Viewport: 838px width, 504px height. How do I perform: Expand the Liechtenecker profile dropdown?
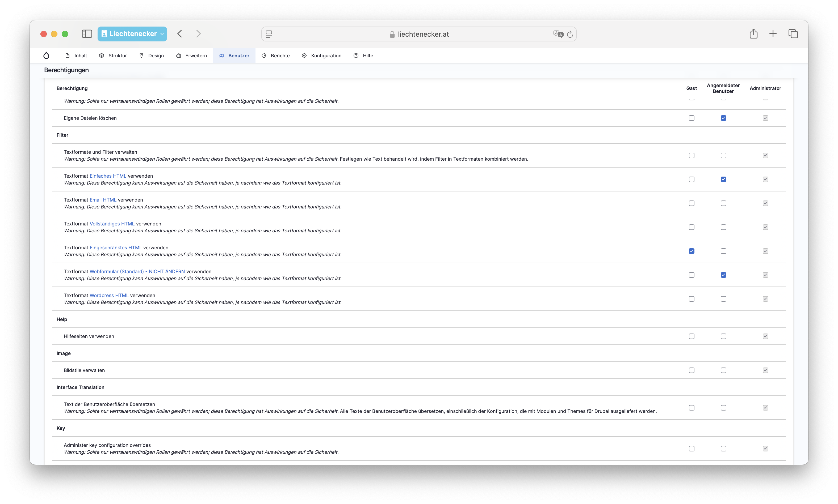point(162,34)
